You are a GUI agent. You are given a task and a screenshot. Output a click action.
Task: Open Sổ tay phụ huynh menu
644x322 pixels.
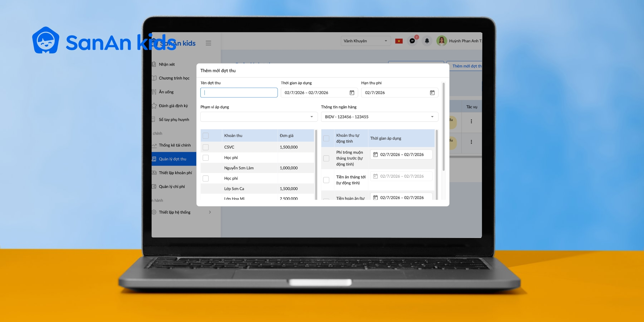pyautogui.click(x=174, y=120)
